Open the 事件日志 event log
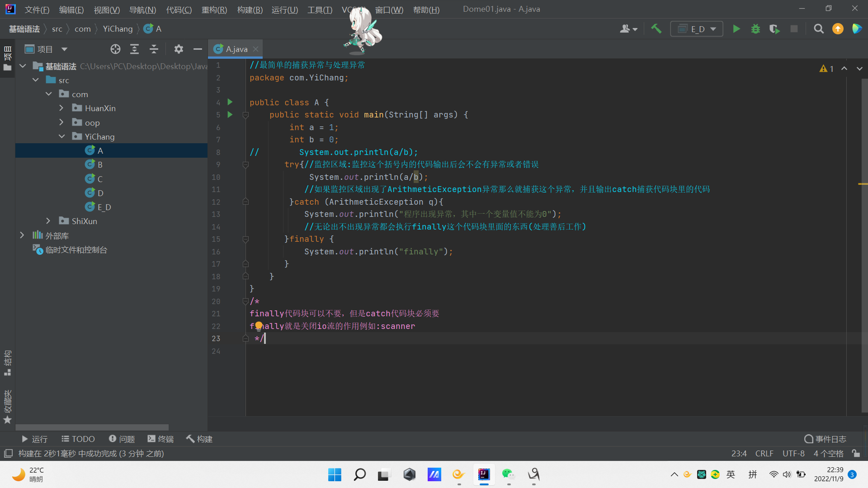Viewport: 868px width, 488px height. pos(825,439)
